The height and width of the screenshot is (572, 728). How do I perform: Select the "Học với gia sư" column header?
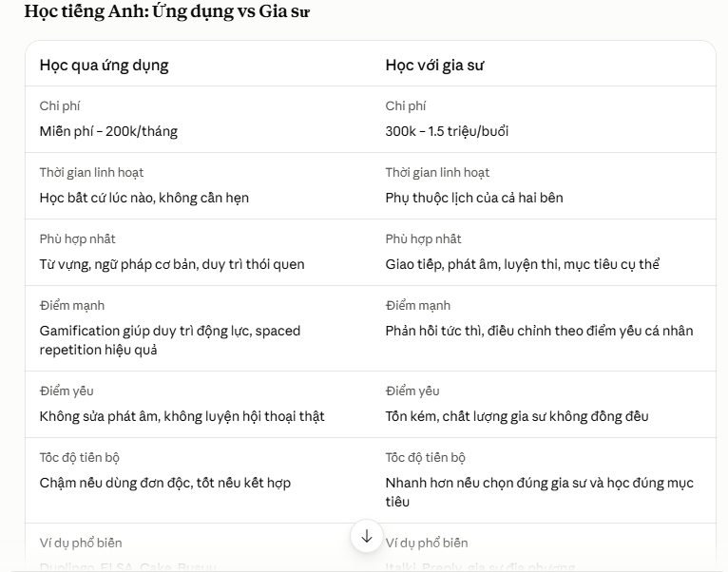click(x=434, y=66)
